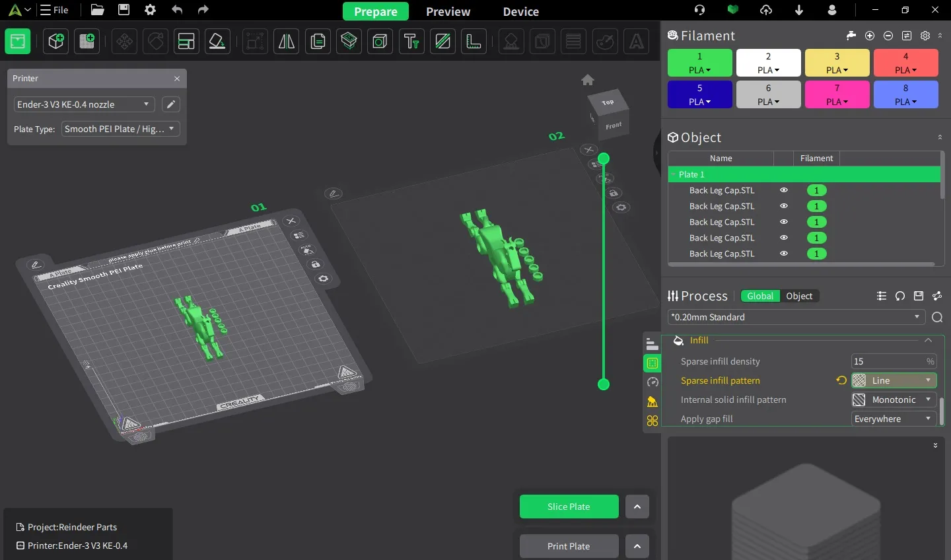Select the Mirror tool in toolbar

(x=286, y=42)
